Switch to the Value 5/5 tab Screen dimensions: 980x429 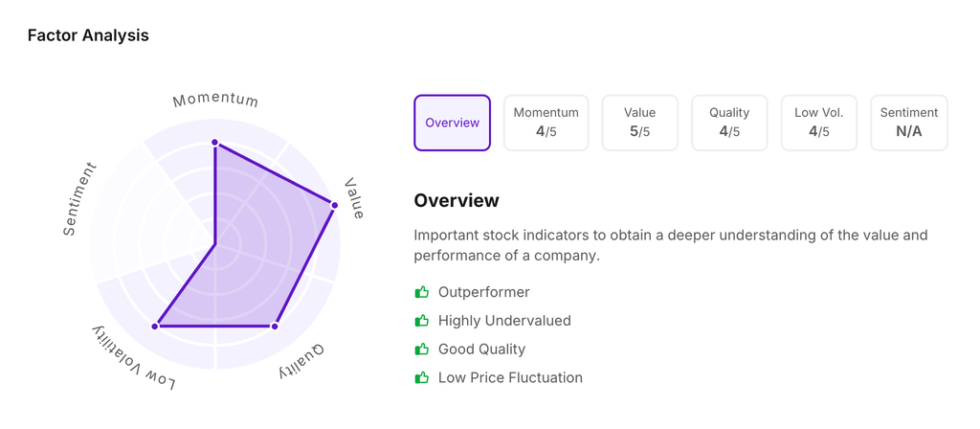coord(639,123)
